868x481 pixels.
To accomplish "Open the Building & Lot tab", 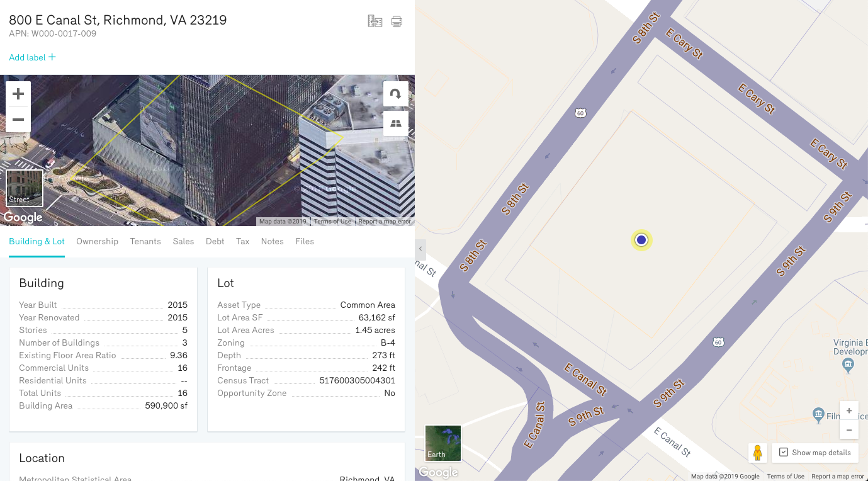I will 37,241.
